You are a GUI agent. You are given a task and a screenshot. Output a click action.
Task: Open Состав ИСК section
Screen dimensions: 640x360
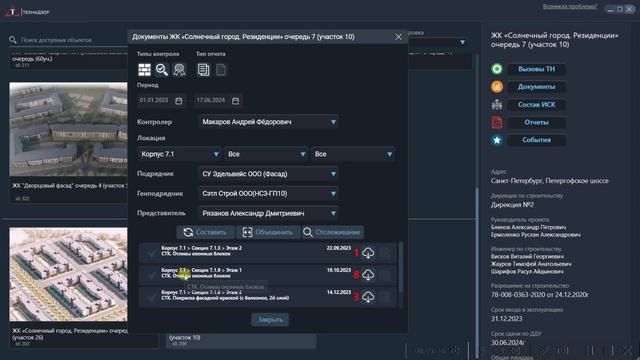tap(536, 104)
